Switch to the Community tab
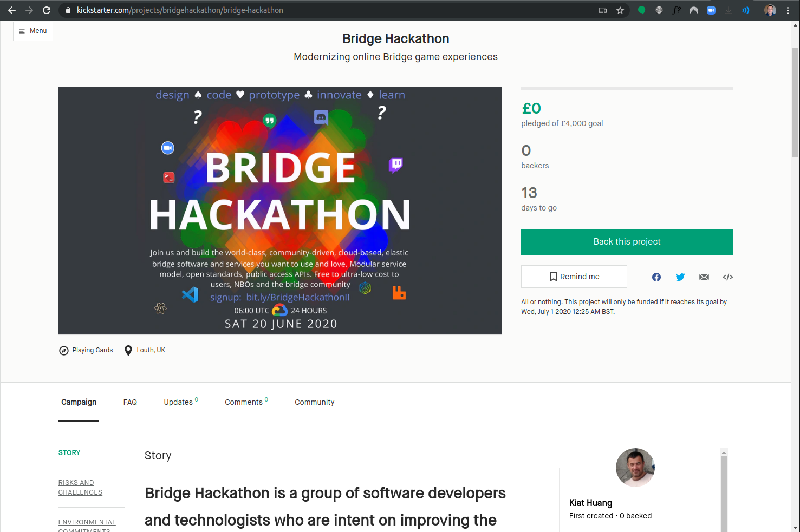The height and width of the screenshot is (532, 800). pos(314,402)
